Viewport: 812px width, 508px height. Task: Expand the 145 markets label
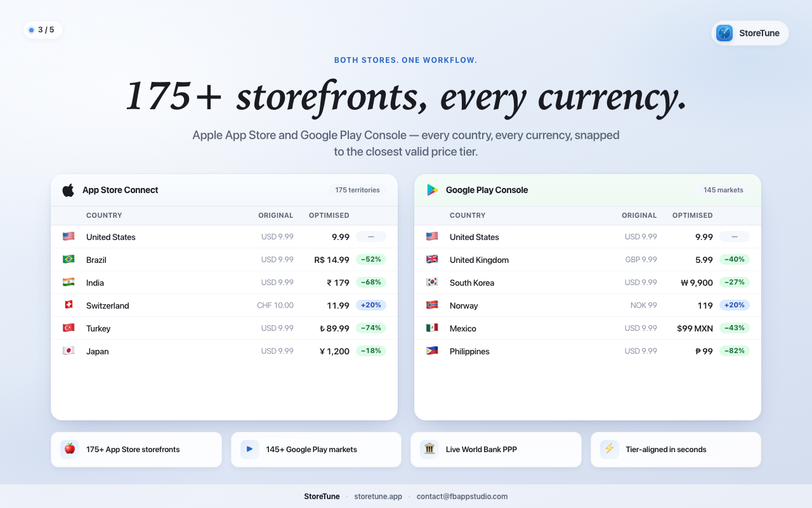pos(723,189)
